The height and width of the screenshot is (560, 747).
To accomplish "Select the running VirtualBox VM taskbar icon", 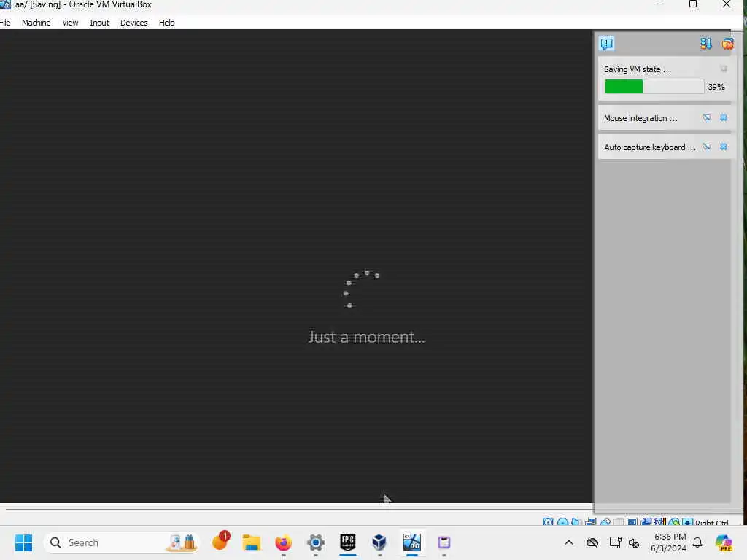I will 411,542.
